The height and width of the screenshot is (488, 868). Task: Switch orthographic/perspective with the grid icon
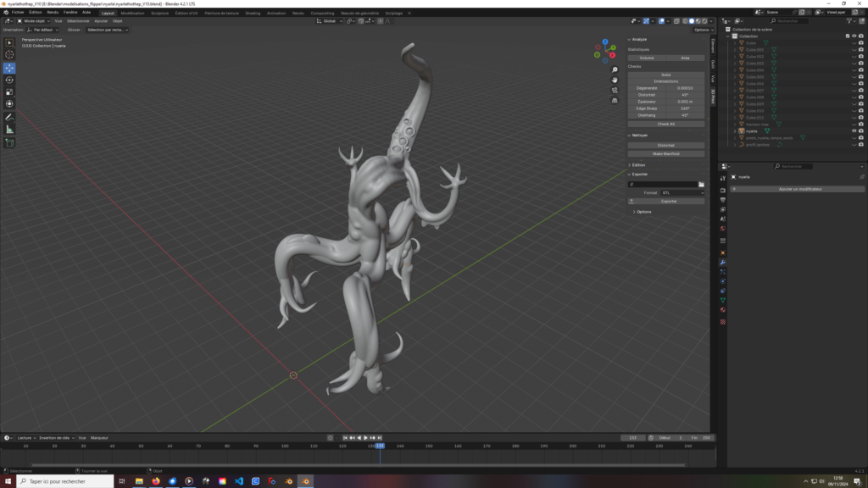615,101
